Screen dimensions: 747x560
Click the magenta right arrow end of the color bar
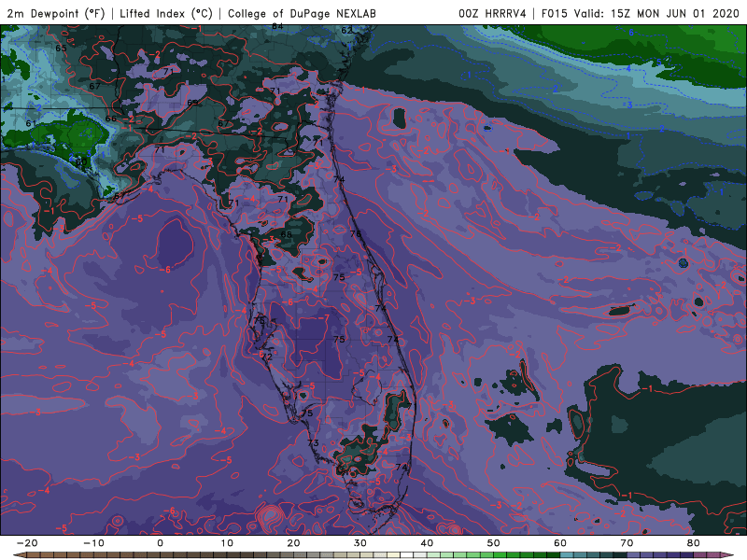point(727,555)
